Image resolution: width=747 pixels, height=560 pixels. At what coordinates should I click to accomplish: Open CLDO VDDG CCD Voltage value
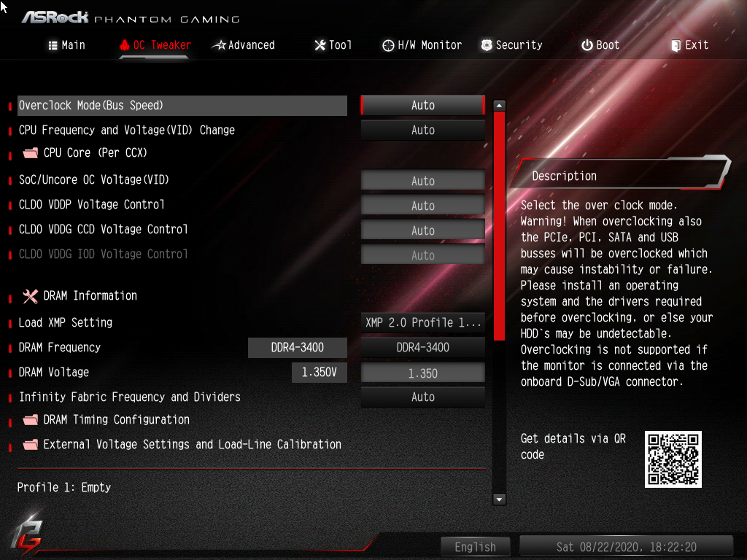click(423, 230)
